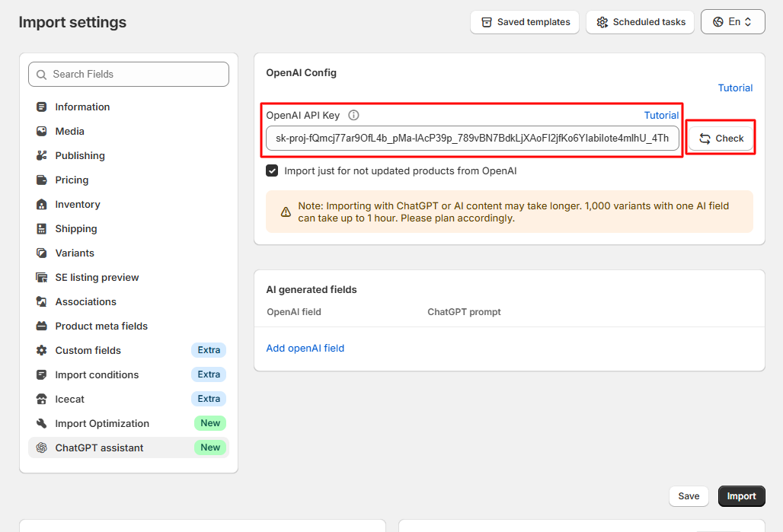Image resolution: width=783 pixels, height=532 pixels.
Task: Click the Saved templates button
Action: [525, 22]
